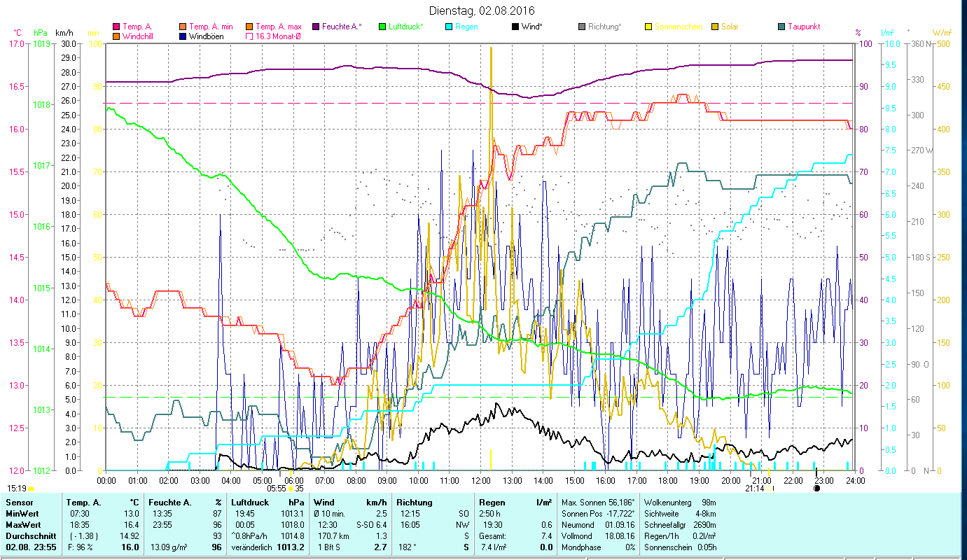Image resolution: width=967 pixels, height=560 pixels.
Task: Click the black Wind* legend swatch
Action: coord(515,27)
